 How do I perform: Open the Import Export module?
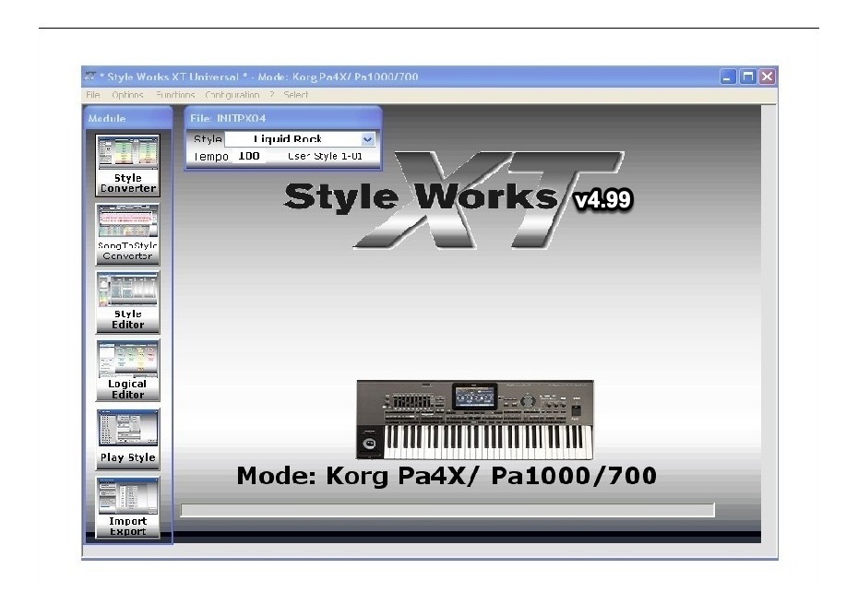pyautogui.click(x=126, y=507)
